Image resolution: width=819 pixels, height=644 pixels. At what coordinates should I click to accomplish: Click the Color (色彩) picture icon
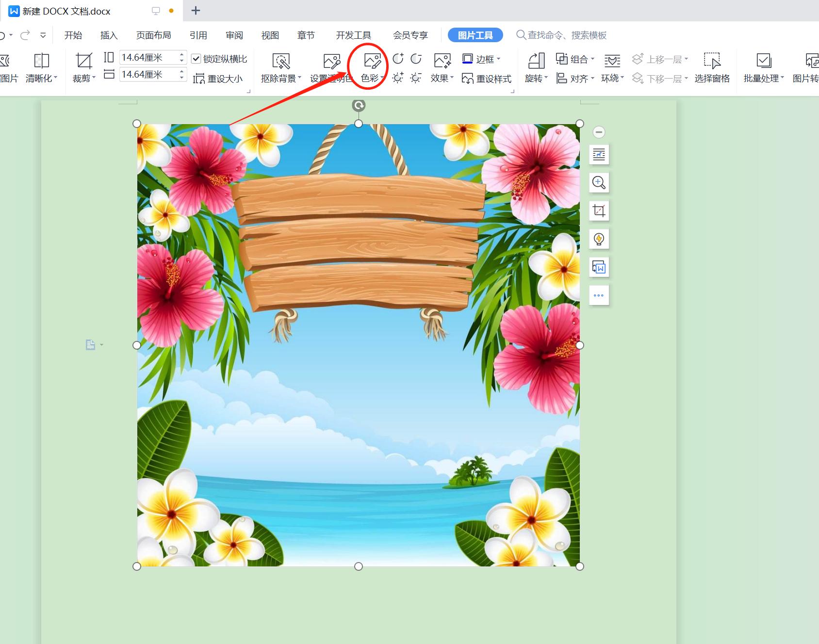coord(372,61)
